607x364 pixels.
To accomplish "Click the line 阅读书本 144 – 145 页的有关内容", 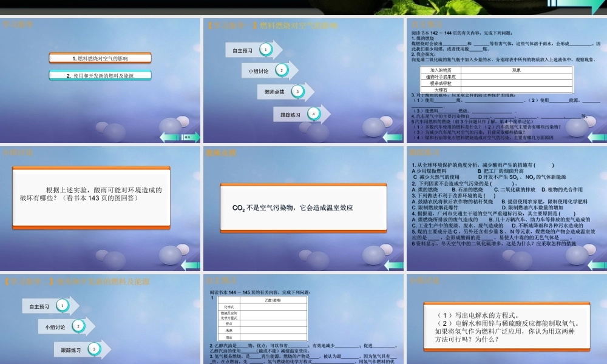I will click(260, 292).
